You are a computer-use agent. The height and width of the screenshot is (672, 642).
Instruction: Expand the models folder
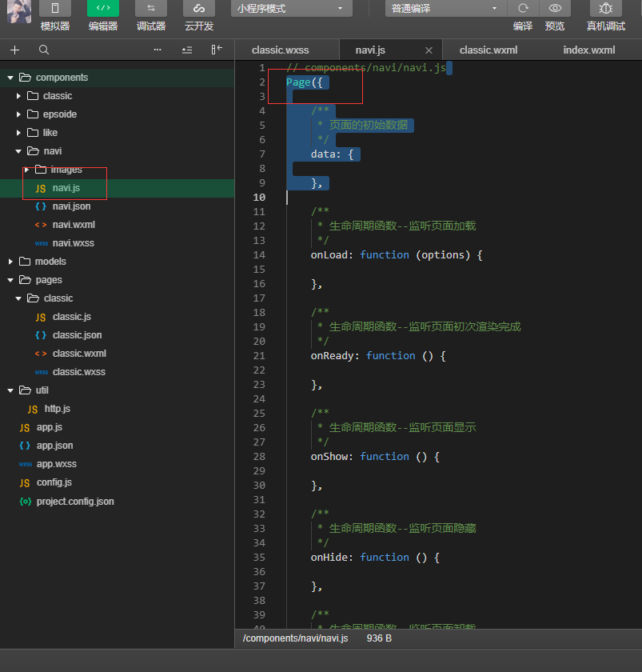point(50,262)
